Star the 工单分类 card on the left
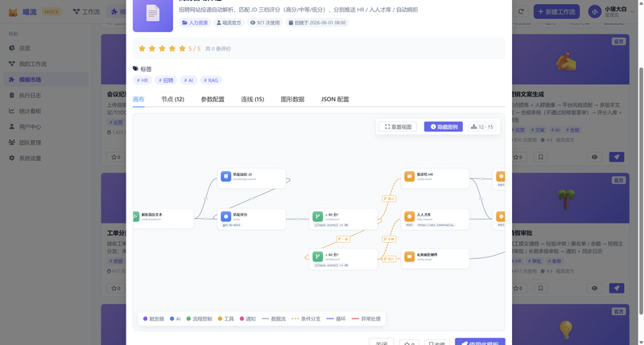The height and width of the screenshot is (345, 644). 116,289
